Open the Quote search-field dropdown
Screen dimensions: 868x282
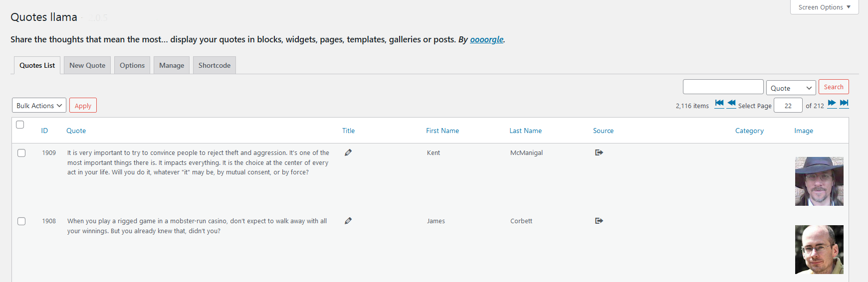point(791,88)
